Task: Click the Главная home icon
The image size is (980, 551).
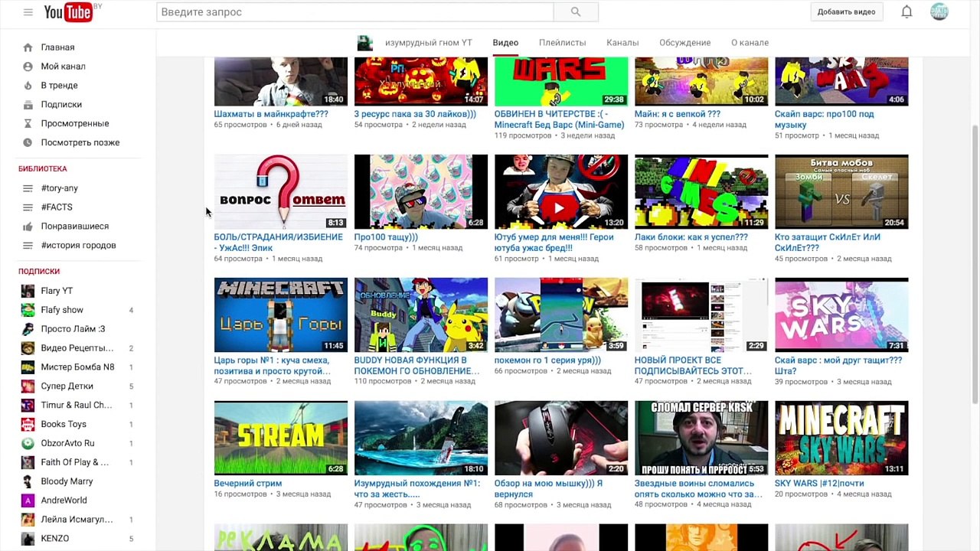Action: click(28, 47)
